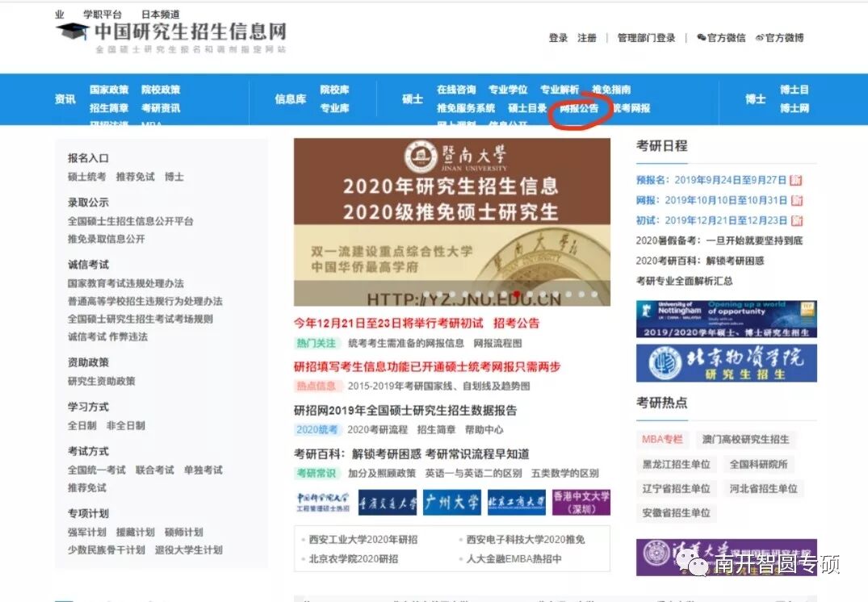Click the 广州大学 logo banner

451,503
